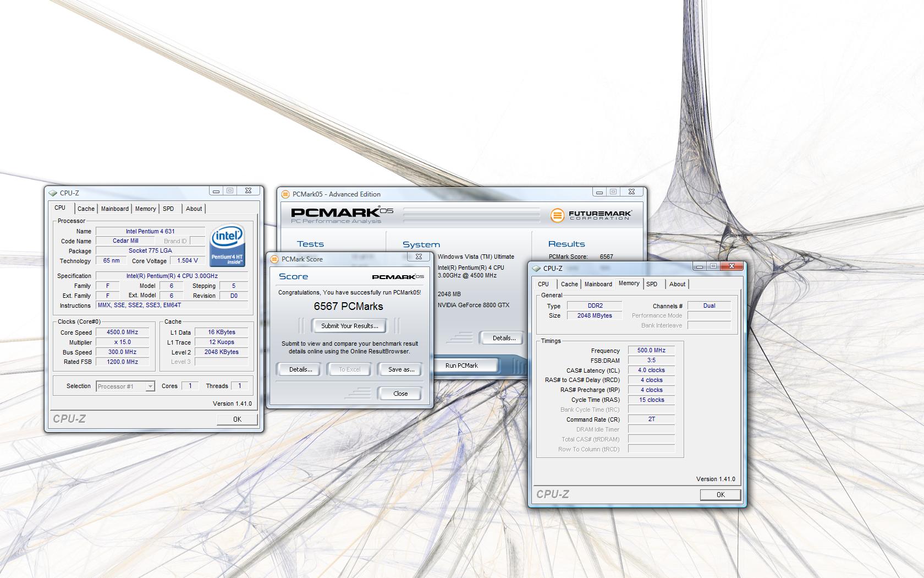Click the memory Size 2048 MBytes field
The image size is (924, 578).
point(595,316)
